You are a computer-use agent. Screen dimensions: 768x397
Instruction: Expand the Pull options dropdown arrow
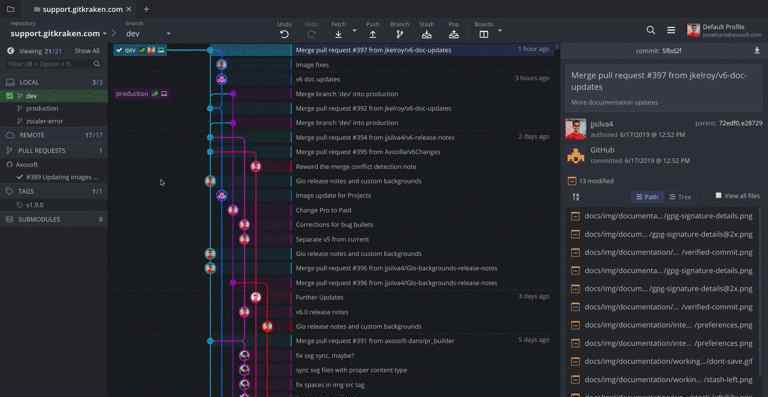click(354, 30)
